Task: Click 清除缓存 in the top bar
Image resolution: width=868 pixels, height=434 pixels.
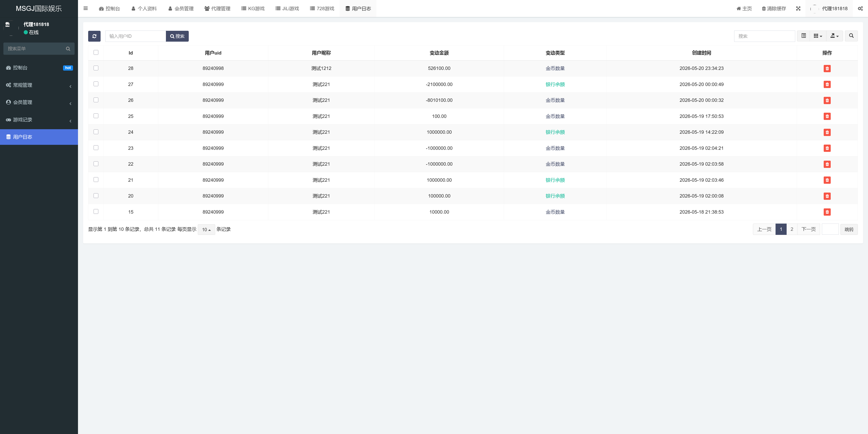Action: point(774,8)
